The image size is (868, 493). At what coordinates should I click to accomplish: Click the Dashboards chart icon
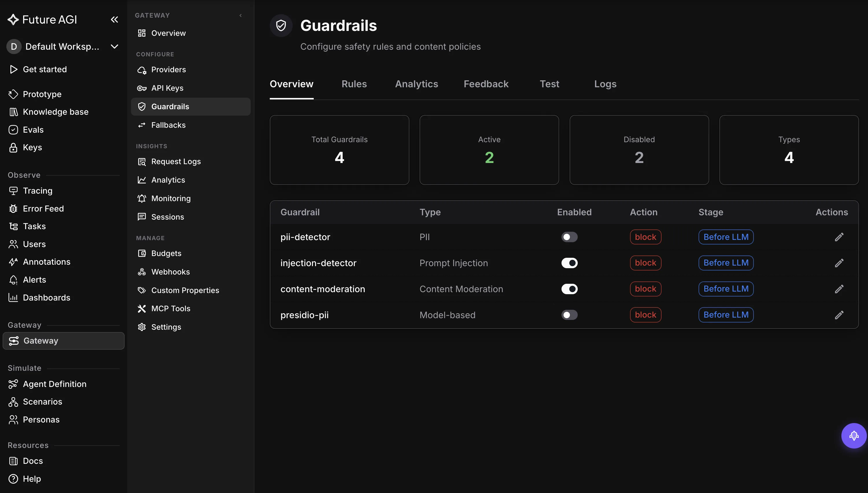[13, 298]
